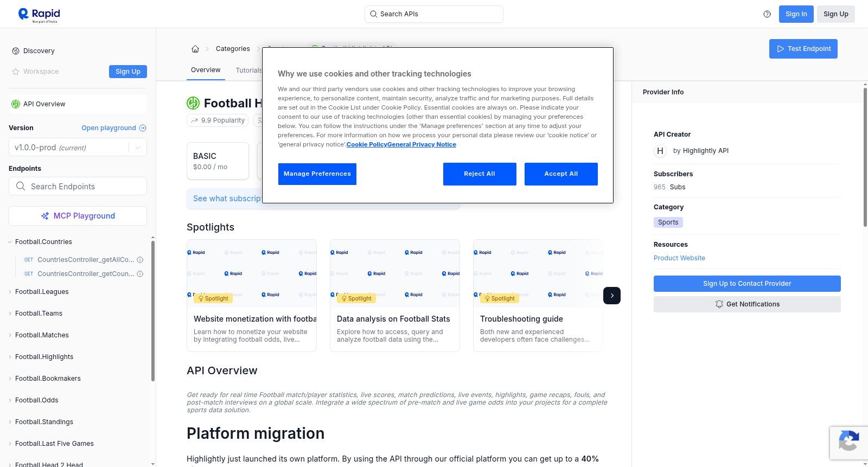Click the header Sign Up button

point(836,14)
